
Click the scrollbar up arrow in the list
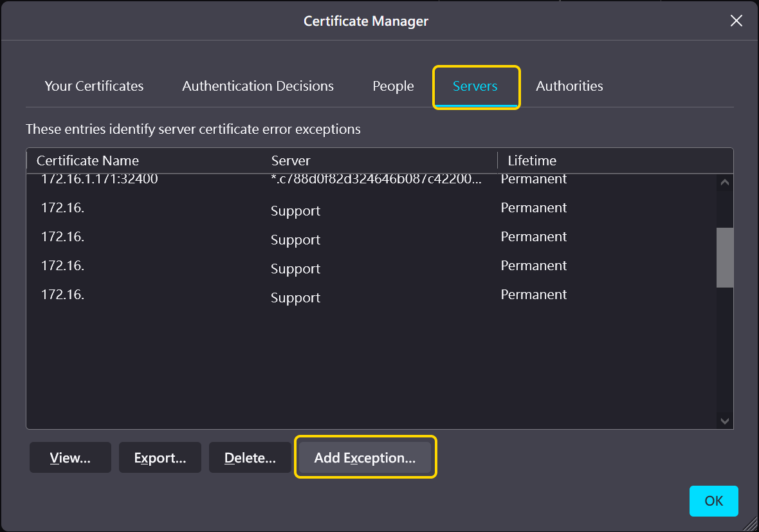point(725,183)
